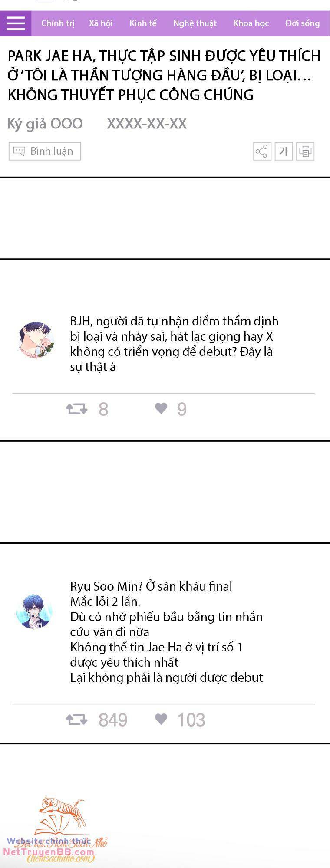330x868 pixels.
Task: Click the print icon
Action: point(305,151)
